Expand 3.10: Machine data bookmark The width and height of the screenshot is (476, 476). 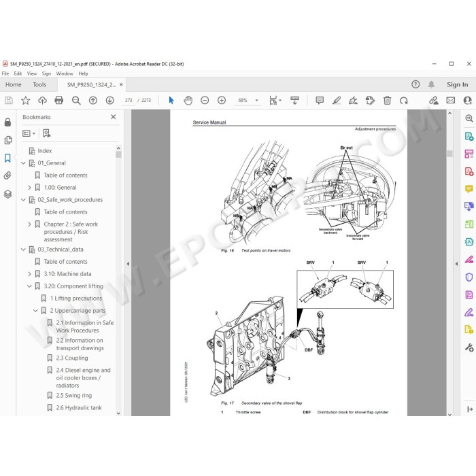29,274
